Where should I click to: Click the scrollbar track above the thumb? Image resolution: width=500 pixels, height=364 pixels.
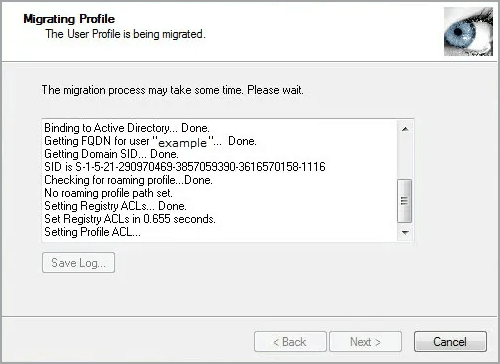pos(405,158)
